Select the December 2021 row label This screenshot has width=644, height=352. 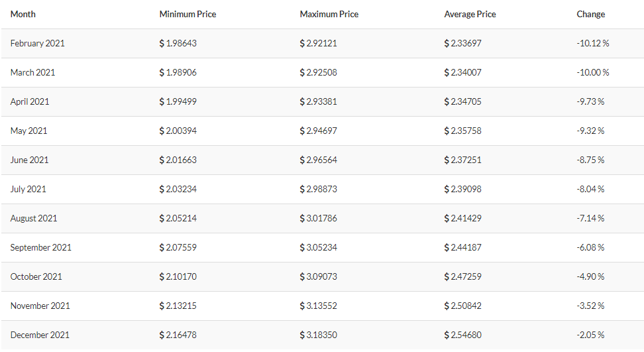click(40, 335)
